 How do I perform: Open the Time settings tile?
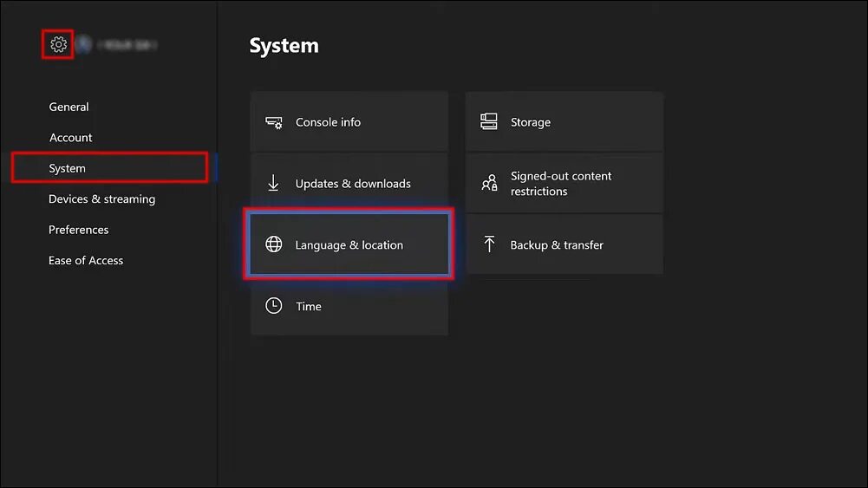[x=349, y=305]
